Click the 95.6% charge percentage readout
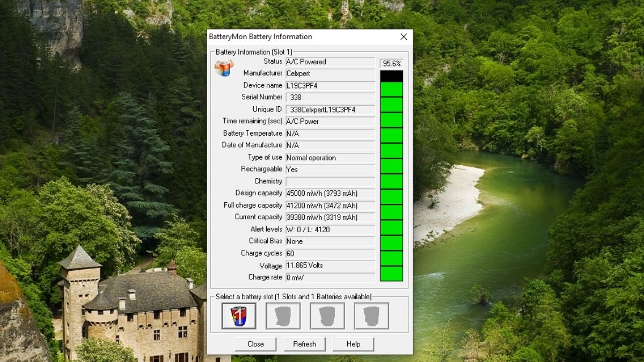 [x=391, y=63]
